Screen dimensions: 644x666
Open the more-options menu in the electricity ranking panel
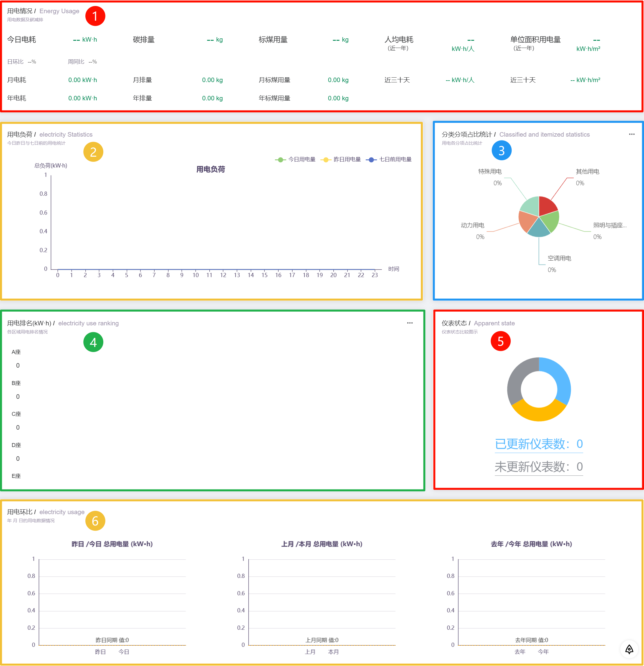coord(410,323)
